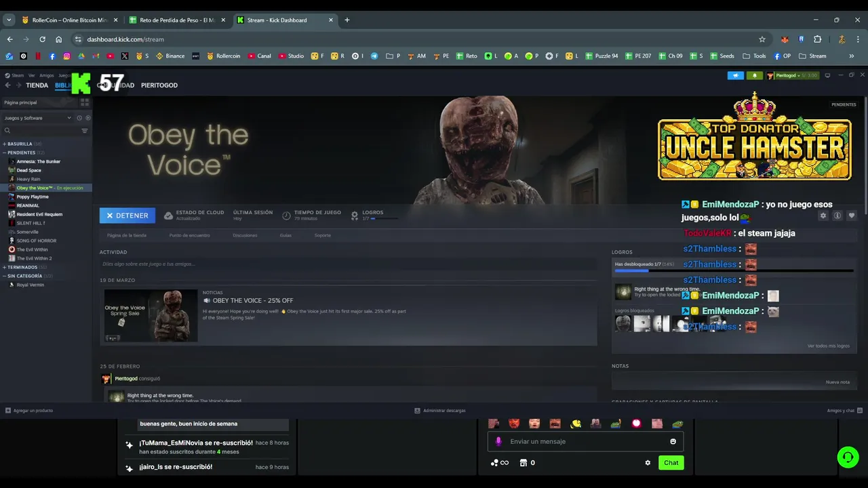Show more bookmarks chevron
The height and width of the screenshot is (488, 868).
click(852, 56)
